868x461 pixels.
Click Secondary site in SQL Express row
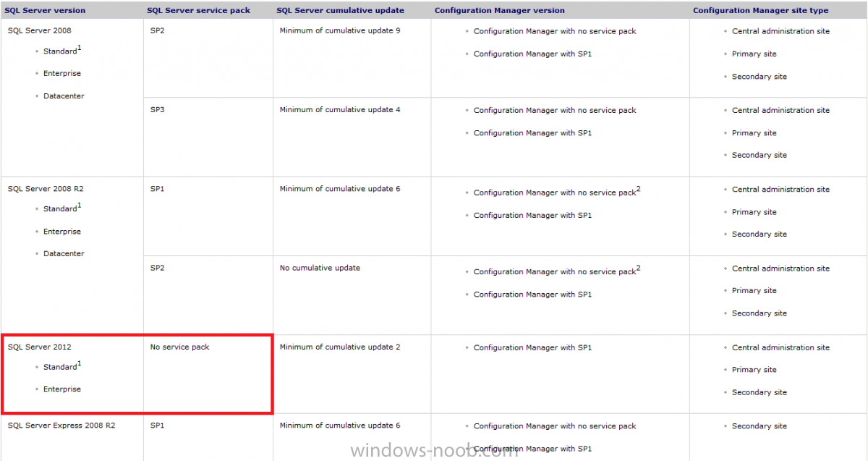[x=759, y=426]
